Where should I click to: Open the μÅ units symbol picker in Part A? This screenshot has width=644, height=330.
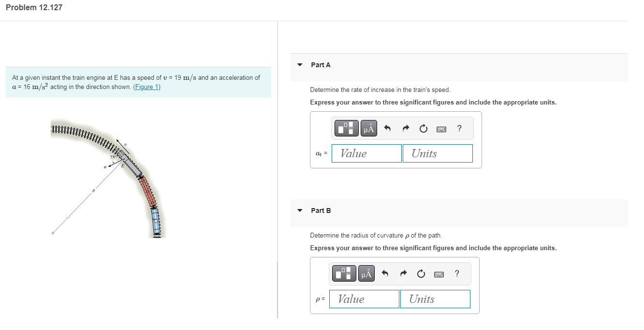click(x=368, y=128)
